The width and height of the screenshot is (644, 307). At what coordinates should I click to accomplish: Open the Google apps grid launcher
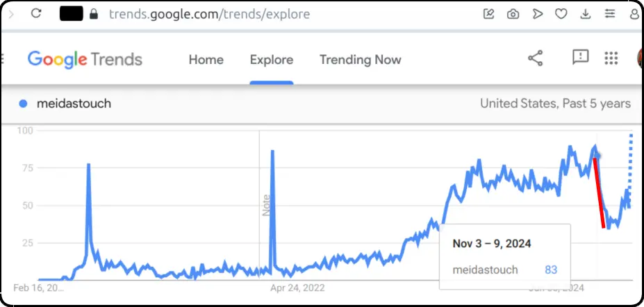click(x=611, y=58)
